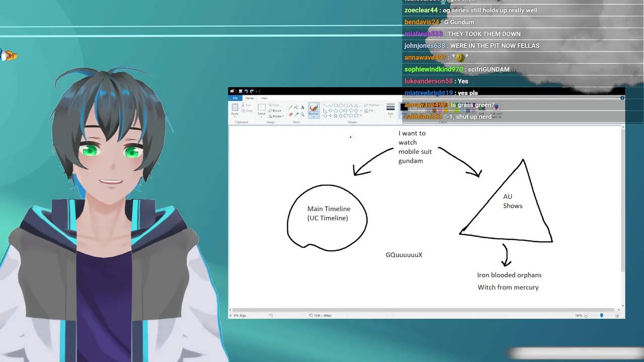Screen dimensions: 644x362
Task: Open the Rotate dropdown in Image group
Action: 276,116
